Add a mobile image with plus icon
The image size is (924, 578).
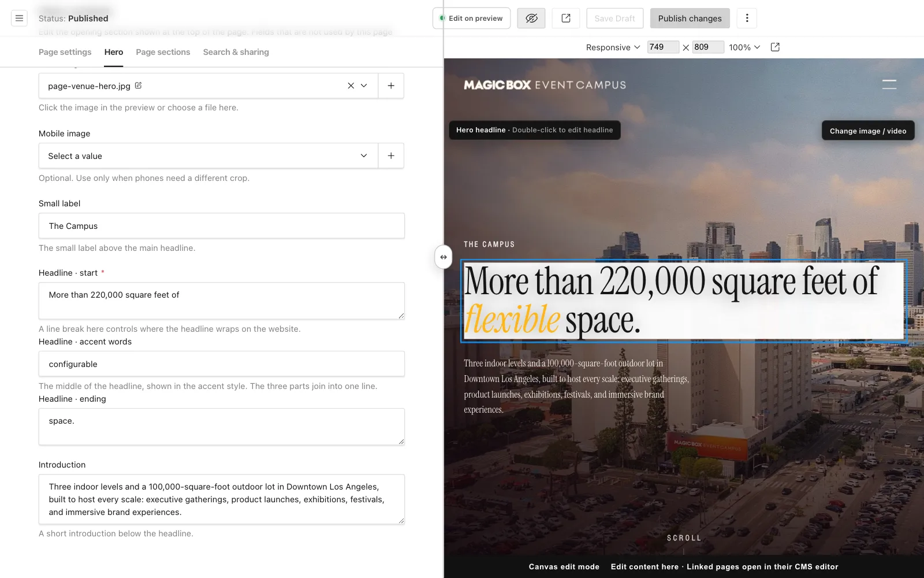[x=391, y=156]
